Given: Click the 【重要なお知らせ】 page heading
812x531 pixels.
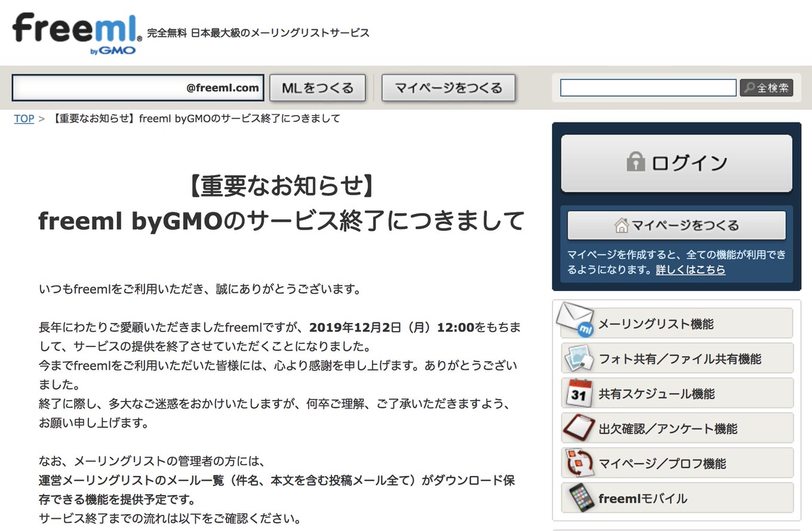Looking at the screenshot, I should [281, 186].
